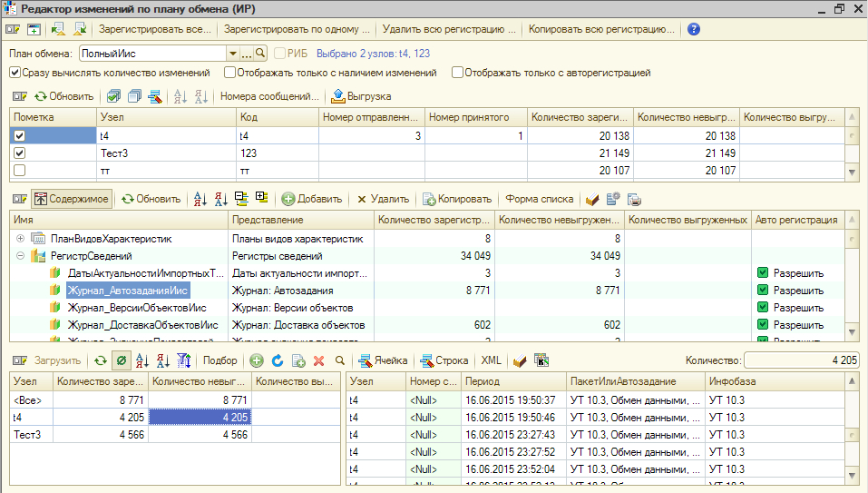Refresh bottom table with green arrows icon
The image size is (868, 493).
click(100, 360)
